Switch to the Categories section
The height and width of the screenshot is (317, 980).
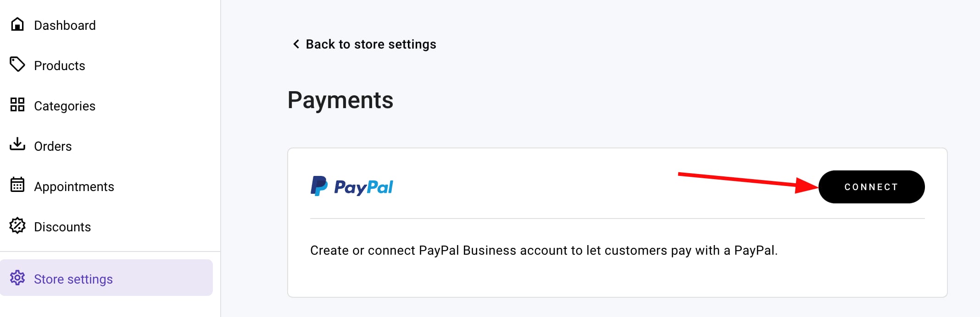coord(65,105)
